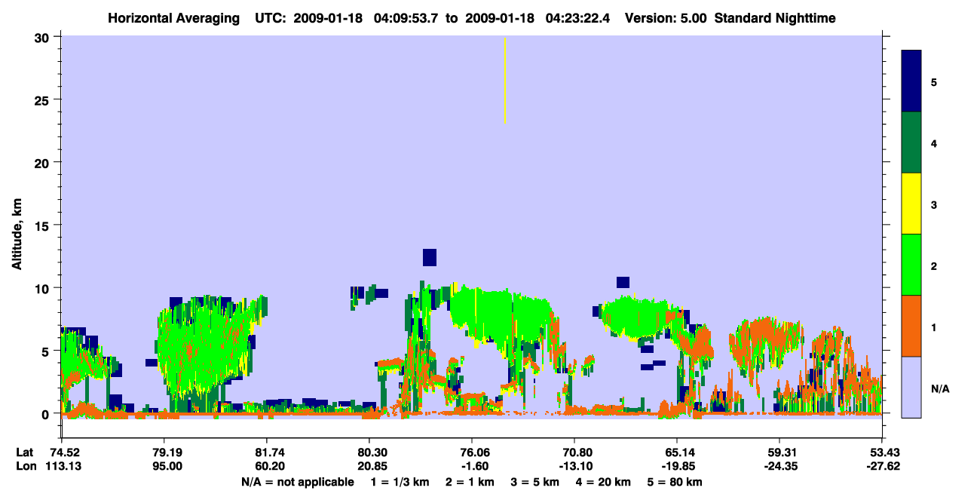Screen dimensions: 980x503
Task: Click longitude value '-27.62'
Action: pyautogui.click(x=882, y=466)
